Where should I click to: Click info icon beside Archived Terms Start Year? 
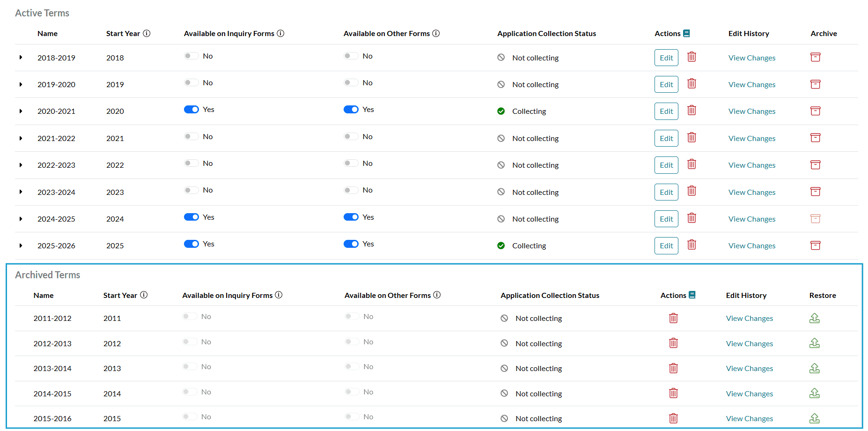[144, 295]
